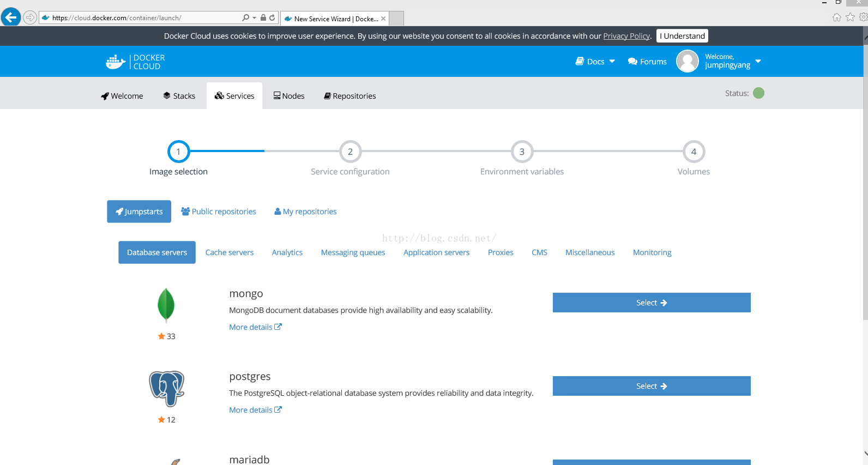The height and width of the screenshot is (465, 868).
Task: Click the I Understand cookie button
Action: [682, 36]
